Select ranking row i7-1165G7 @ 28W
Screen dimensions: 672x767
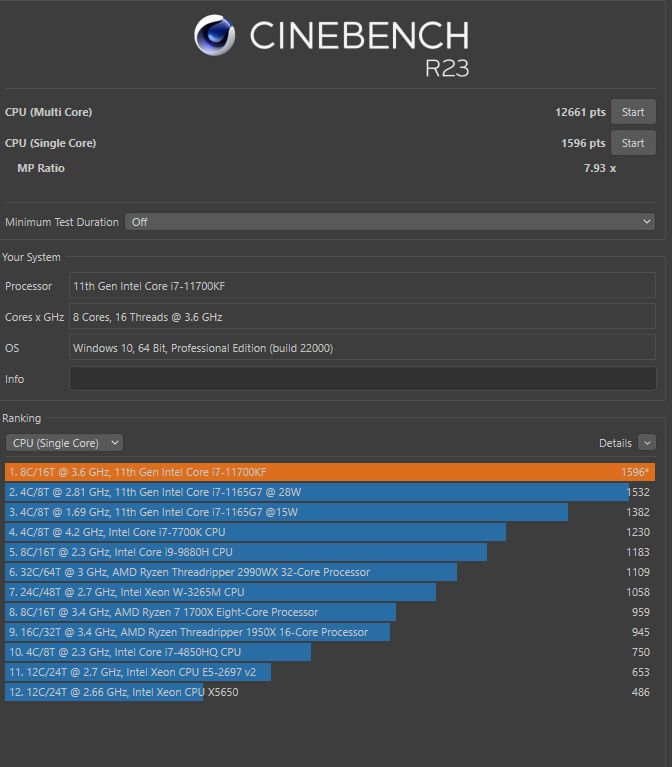330,492
